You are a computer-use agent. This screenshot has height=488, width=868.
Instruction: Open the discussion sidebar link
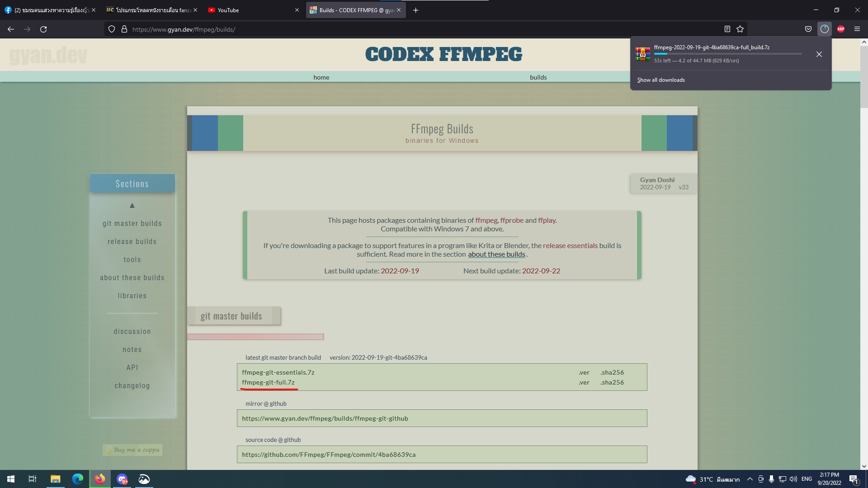[x=132, y=332]
